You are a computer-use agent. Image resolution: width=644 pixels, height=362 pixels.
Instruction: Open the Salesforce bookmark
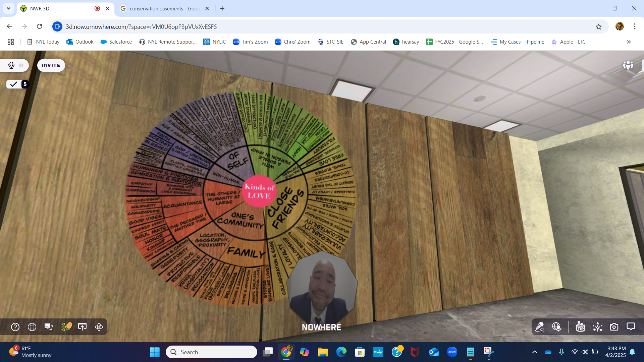click(x=116, y=42)
